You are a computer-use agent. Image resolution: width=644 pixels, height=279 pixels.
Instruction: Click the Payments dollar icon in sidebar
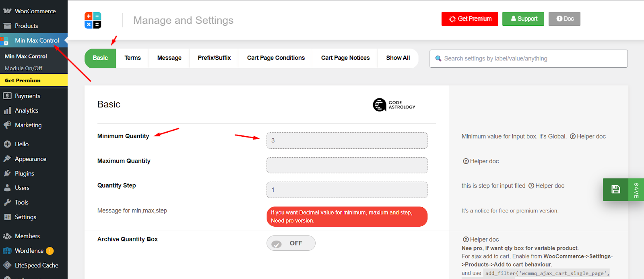pyautogui.click(x=7, y=96)
